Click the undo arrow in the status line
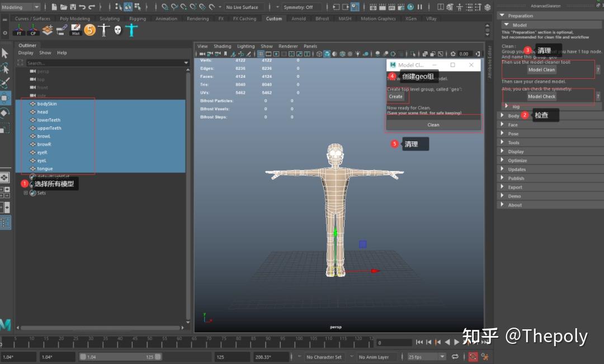The image size is (604, 364). pos(82,7)
